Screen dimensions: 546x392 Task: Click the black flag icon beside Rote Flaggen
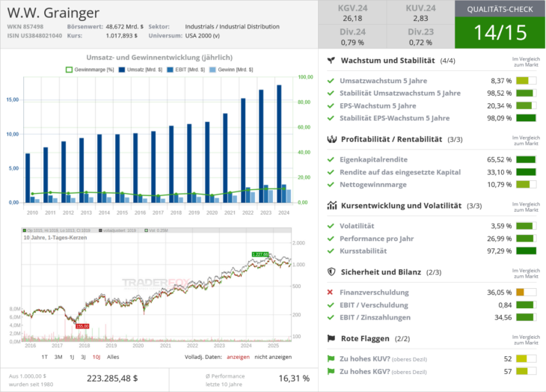click(x=331, y=338)
